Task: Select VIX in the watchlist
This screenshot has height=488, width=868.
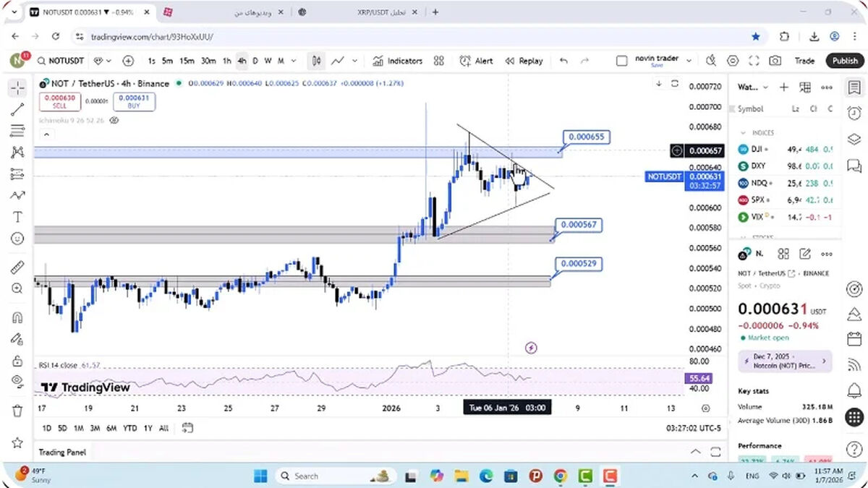Action: pyautogui.click(x=786, y=216)
